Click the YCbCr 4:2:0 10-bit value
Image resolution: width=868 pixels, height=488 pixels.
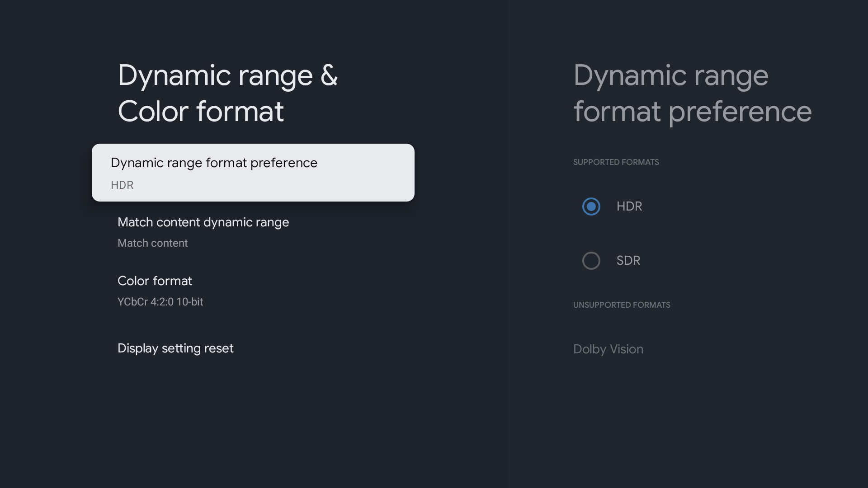click(160, 302)
